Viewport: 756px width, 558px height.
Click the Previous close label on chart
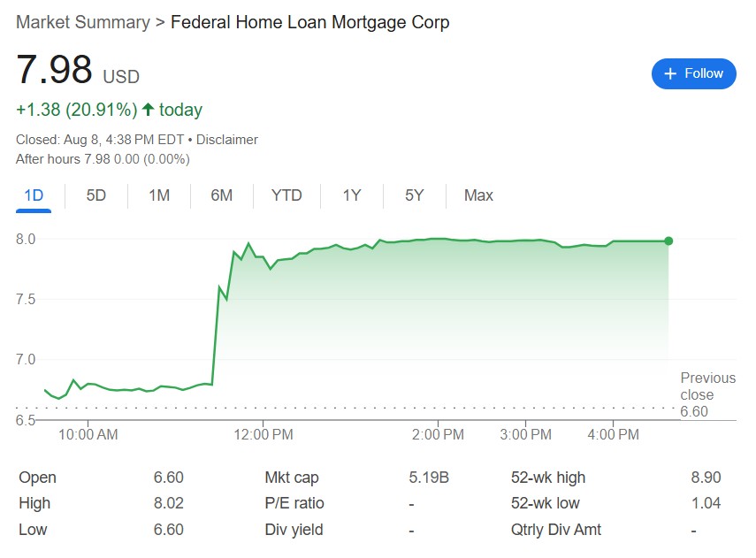click(707, 386)
